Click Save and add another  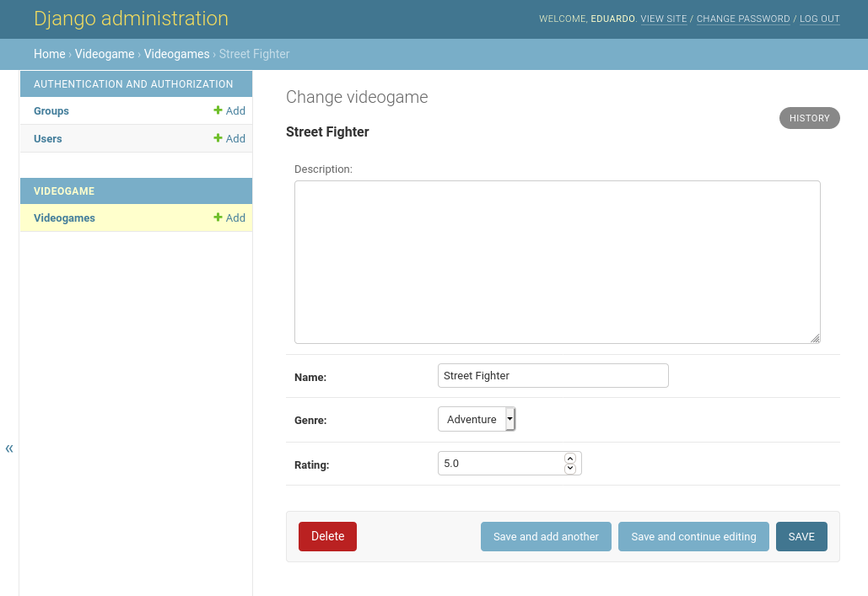(546, 537)
